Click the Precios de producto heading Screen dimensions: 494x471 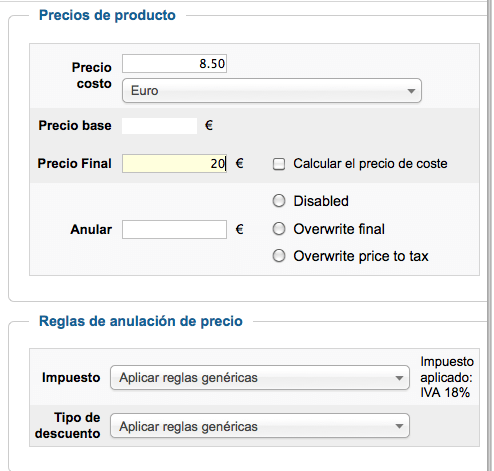pos(107,15)
